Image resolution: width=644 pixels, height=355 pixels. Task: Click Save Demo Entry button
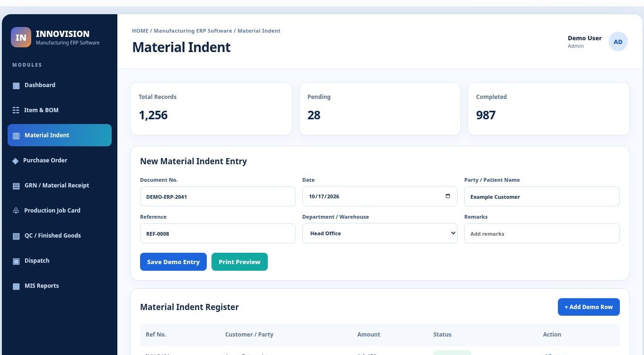pyautogui.click(x=173, y=262)
